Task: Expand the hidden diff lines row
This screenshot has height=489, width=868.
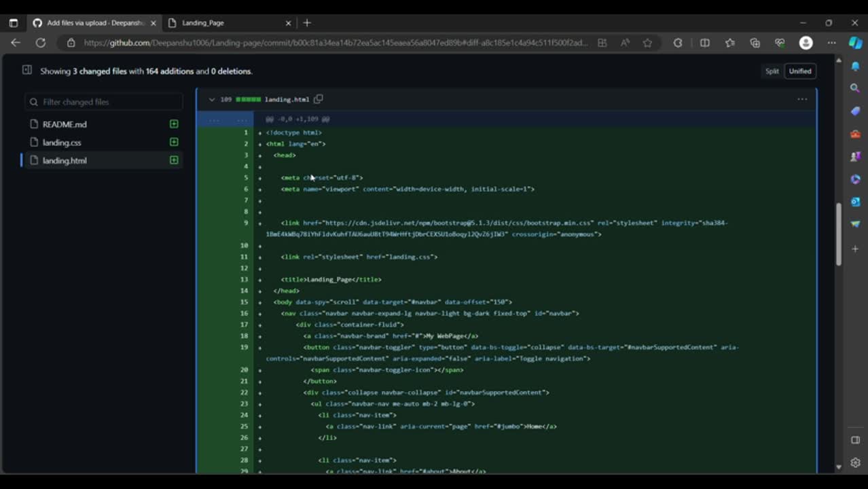Action: click(506, 119)
